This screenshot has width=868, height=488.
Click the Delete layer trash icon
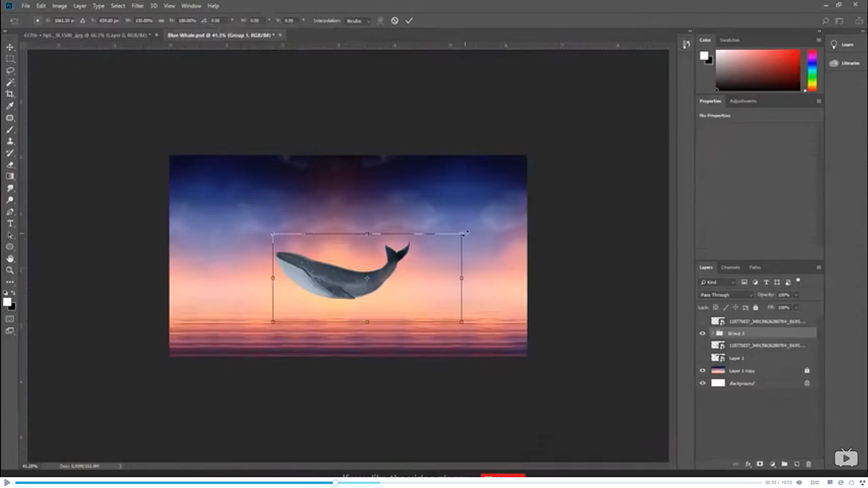click(807, 463)
